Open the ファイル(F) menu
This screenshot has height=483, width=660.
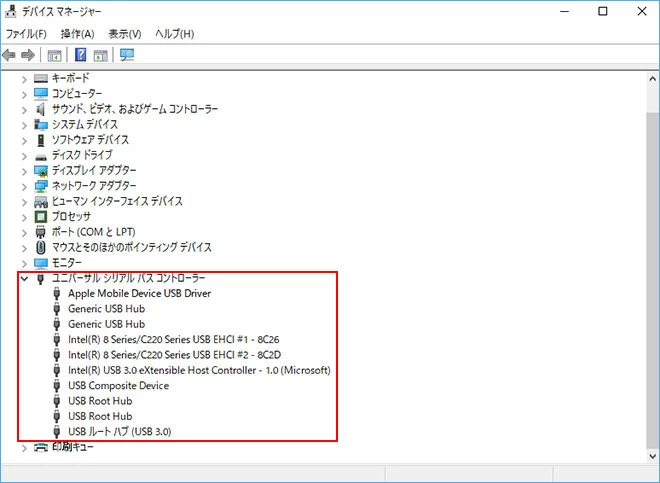tap(26, 34)
